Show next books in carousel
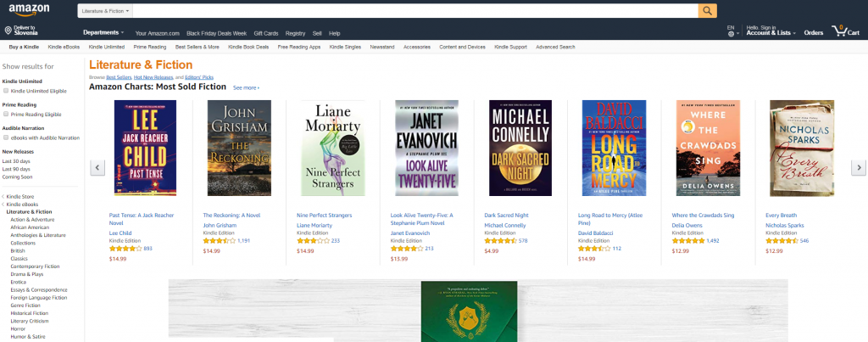This screenshot has width=868, height=342. coord(858,167)
